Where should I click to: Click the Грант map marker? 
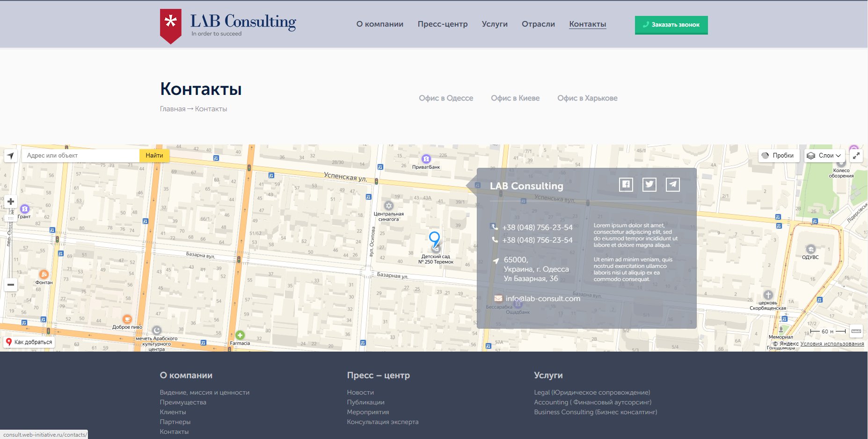tap(25, 209)
